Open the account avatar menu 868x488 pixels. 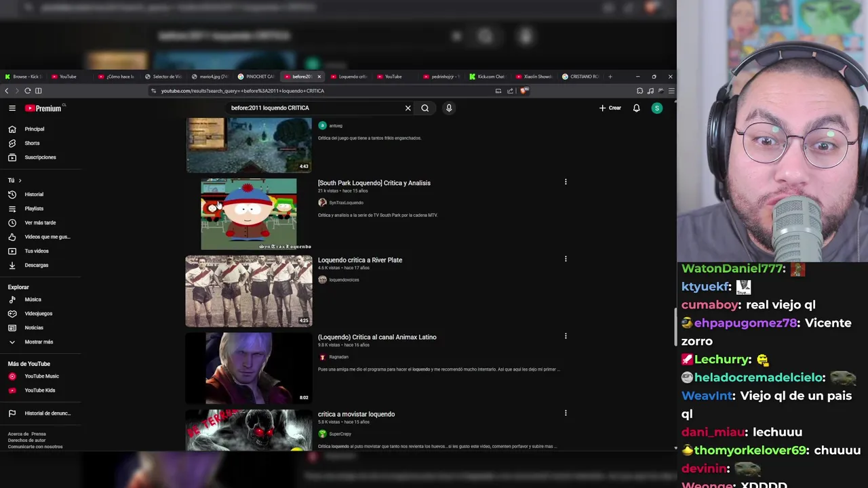(x=656, y=108)
